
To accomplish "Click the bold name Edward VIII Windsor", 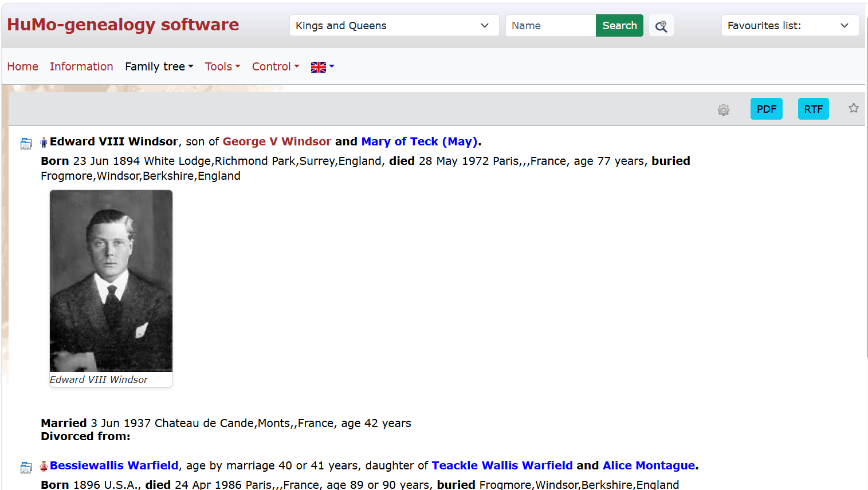I will pyautogui.click(x=114, y=141).
